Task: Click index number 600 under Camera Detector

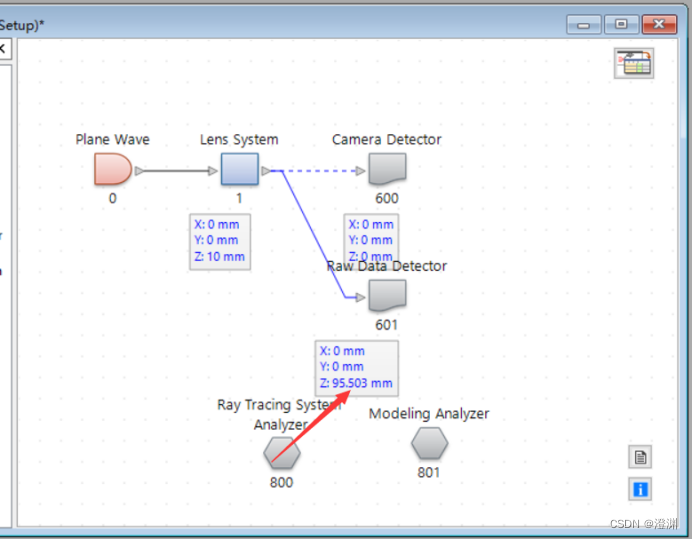Action: 387,199
